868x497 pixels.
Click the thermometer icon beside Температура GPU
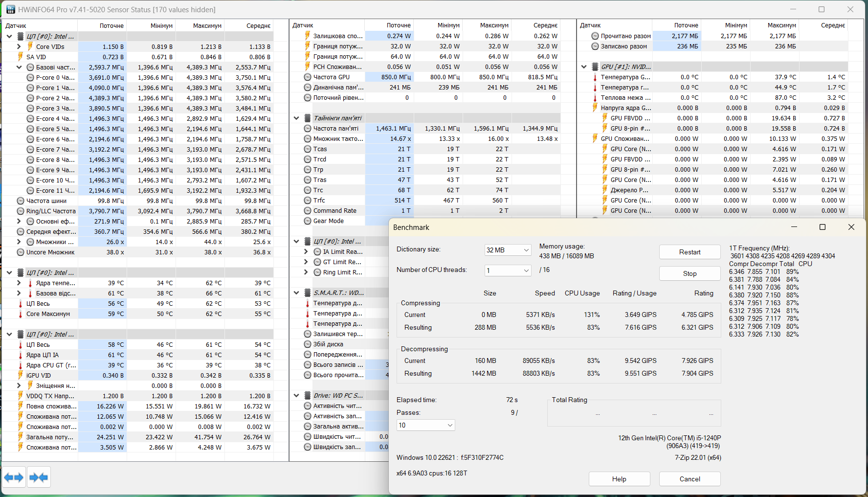pos(595,77)
